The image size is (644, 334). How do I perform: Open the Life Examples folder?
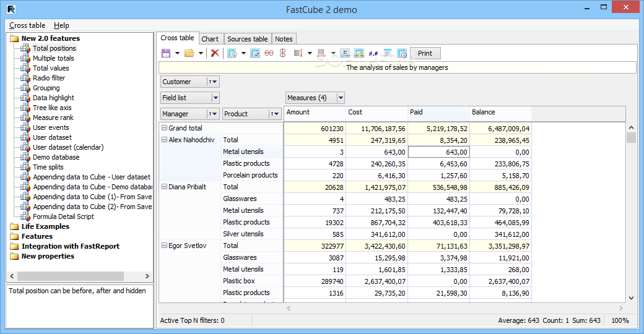(45, 226)
